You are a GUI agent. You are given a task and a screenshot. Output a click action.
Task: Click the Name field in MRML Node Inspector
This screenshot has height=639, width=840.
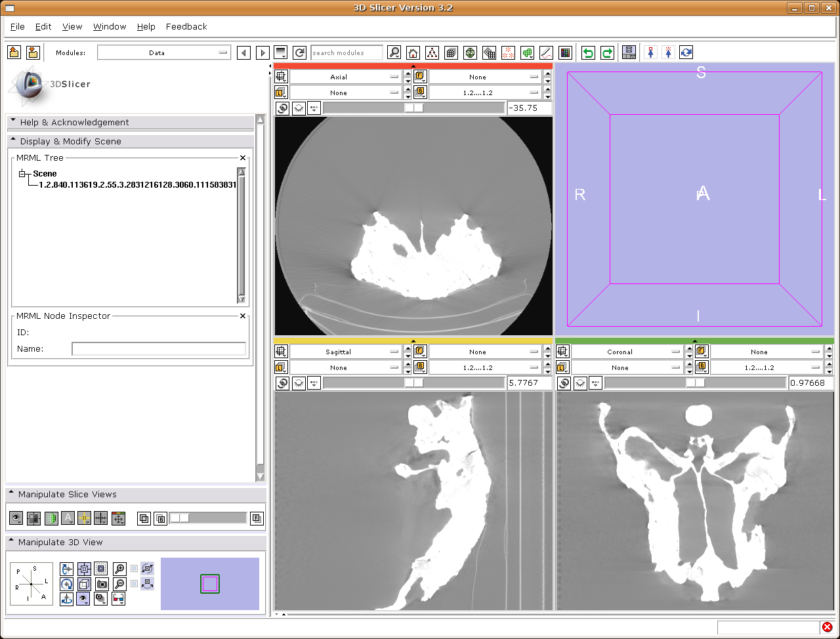coord(159,349)
